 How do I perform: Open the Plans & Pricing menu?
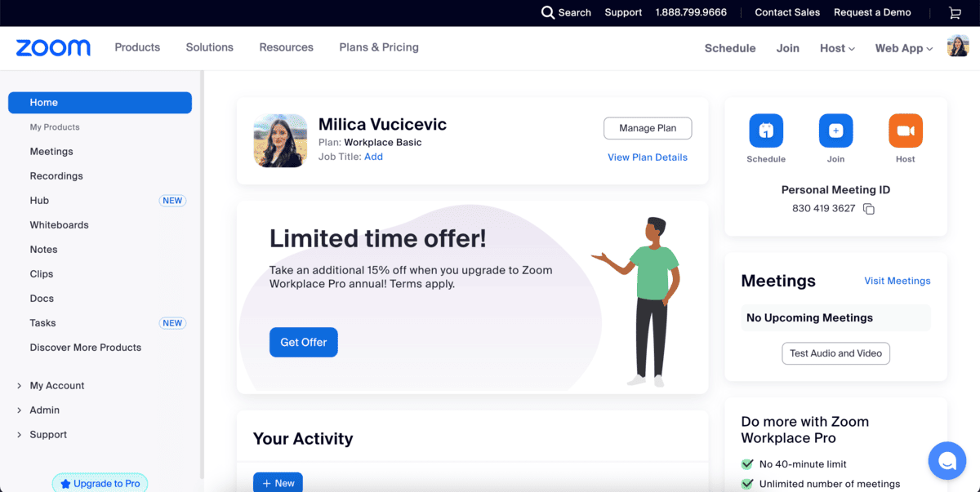pos(379,47)
